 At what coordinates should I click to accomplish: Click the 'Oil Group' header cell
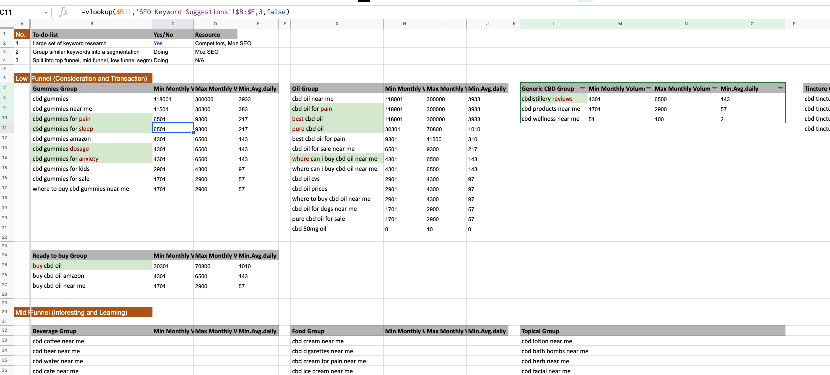pos(337,88)
